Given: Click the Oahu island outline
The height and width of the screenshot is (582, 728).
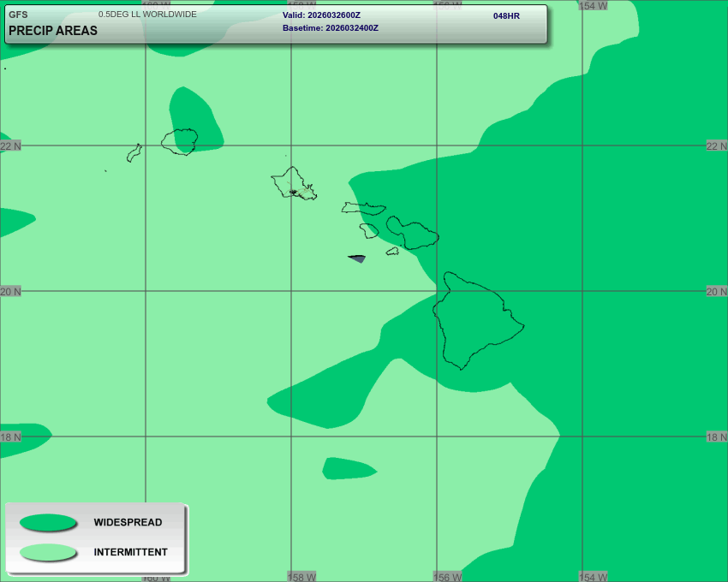Looking at the screenshot, I should (x=292, y=182).
